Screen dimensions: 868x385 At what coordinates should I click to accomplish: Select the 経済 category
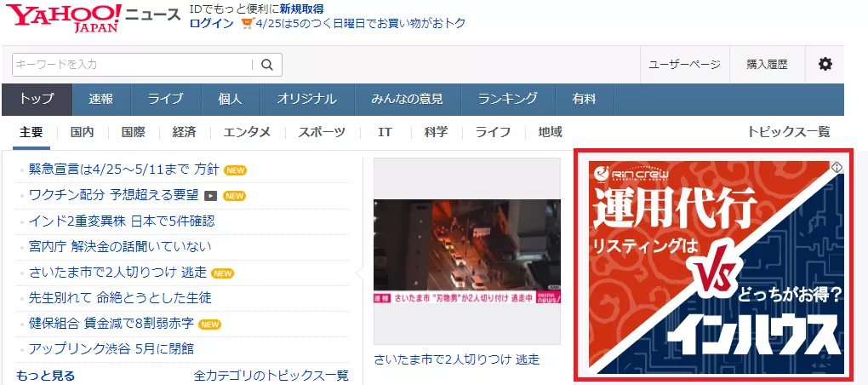(x=184, y=132)
